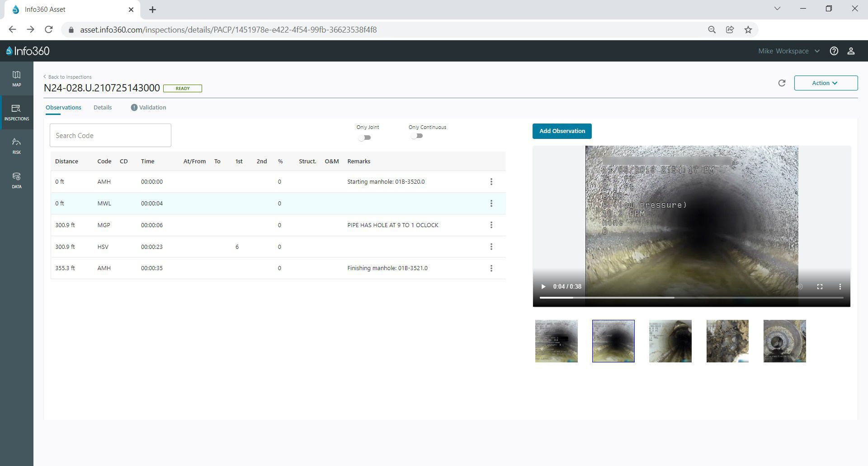Open the kebab menu on the MGP observation row
Viewport: 868px width, 466px height.
[491, 225]
